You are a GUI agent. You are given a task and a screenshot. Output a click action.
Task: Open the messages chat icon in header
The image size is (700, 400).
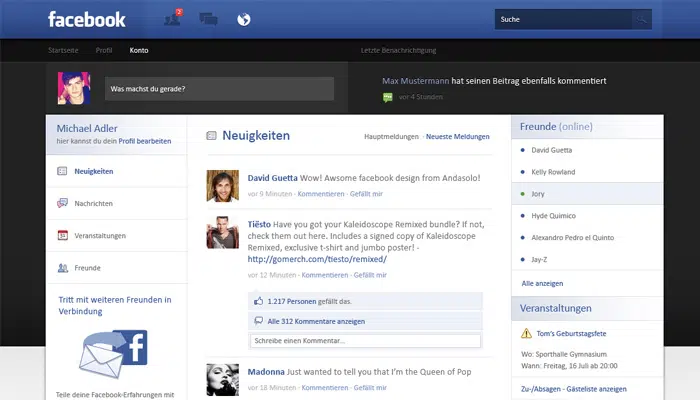click(x=208, y=19)
